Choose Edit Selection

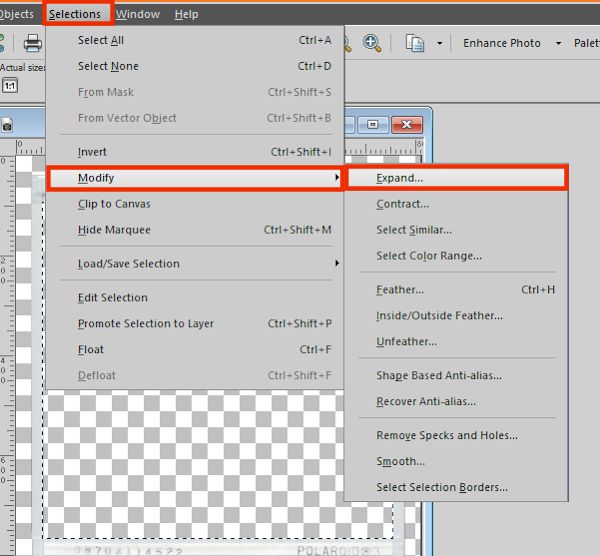(x=195, y=297)
